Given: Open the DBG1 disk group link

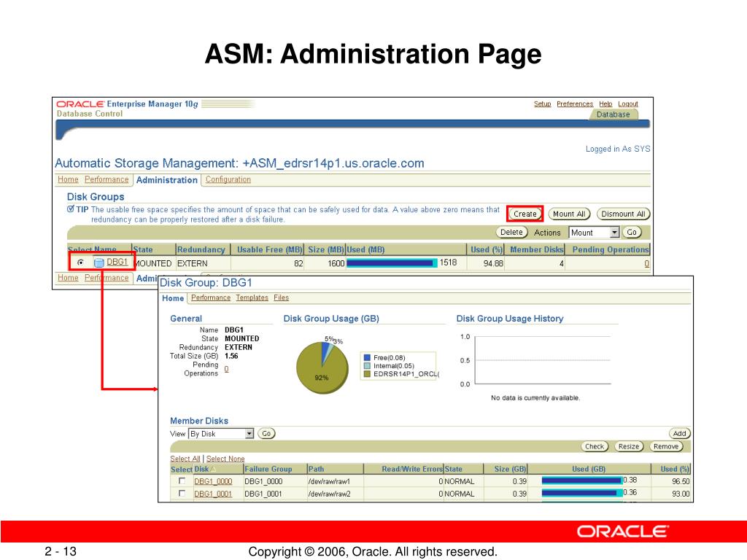Looking at the screenshot, I should coord(117,262).
